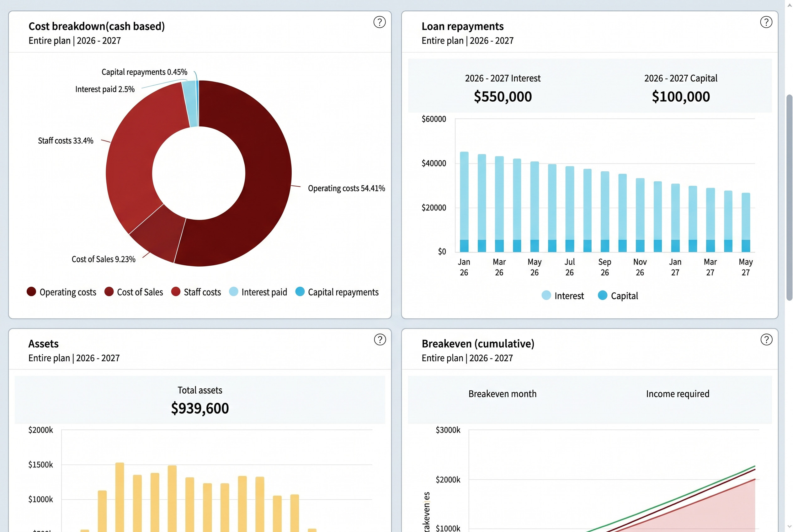The width and height of the screenshot is (793, 532).
Task: Click the 2026 - 2027 Capital heading
Action: (681, 78)
